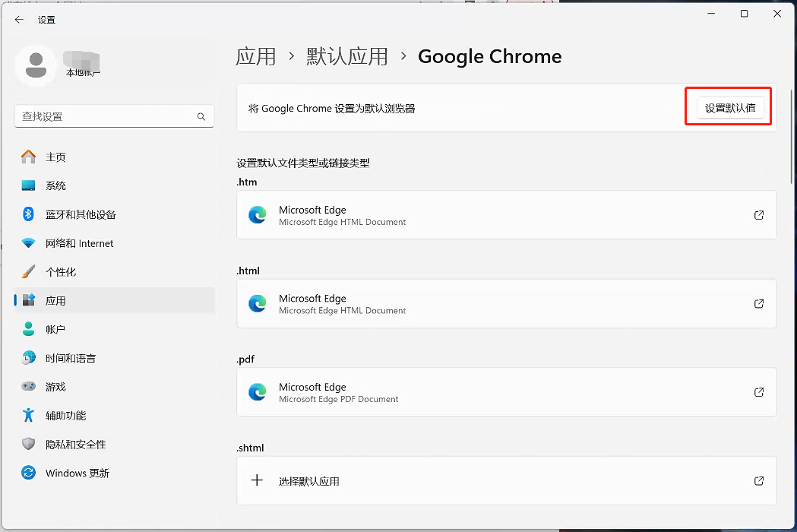The width and height of the screenshot is (797, 532).
Task: Click the Bluetooth icon in sidebar
Action: tap(28, 214)
